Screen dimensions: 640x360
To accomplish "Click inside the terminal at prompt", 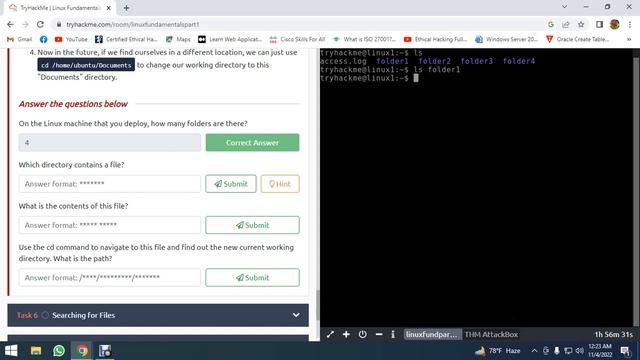I will 416,78.
